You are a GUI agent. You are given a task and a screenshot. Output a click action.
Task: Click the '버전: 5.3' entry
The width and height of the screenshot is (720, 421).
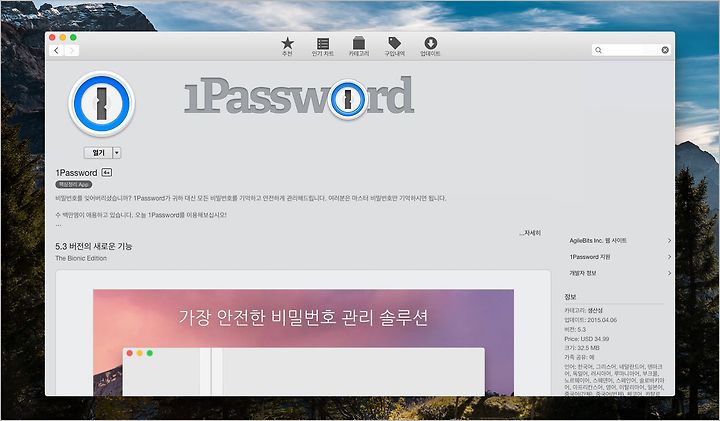pyautogui.click(x=575, y=330)
